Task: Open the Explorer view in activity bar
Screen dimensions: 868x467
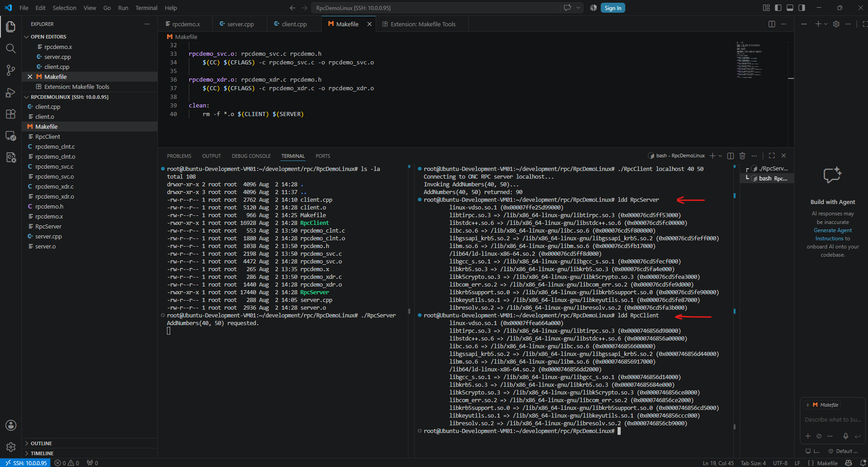Action: (11, 27)
